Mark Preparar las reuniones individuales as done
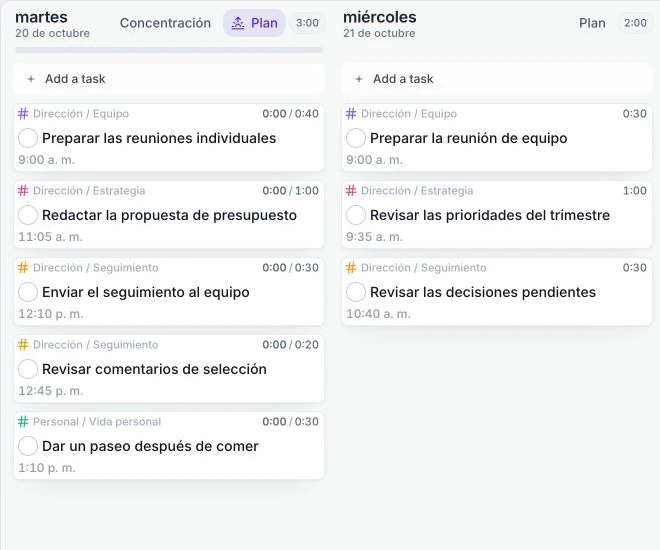Image resolution: width=660 pixels, height=550 pixels. point(28,138)
